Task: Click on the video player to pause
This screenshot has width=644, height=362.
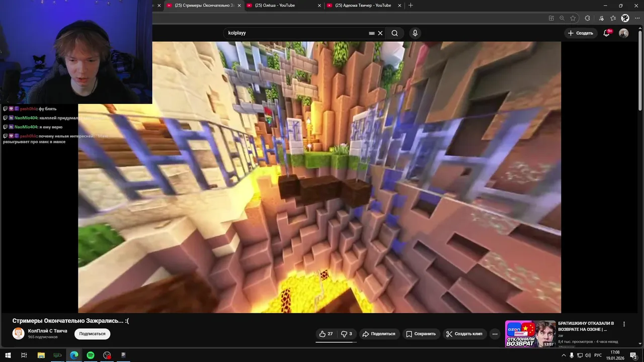Action: coord(319,177)
